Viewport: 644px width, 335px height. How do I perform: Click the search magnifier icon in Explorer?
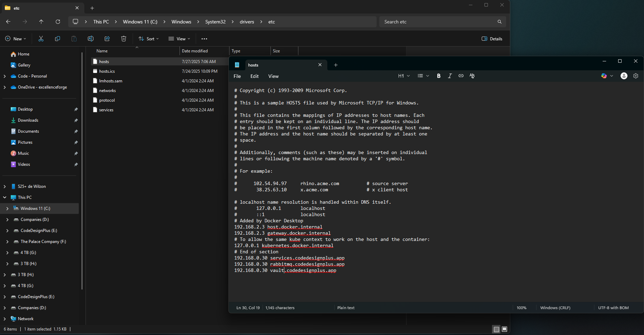[500, 22]
